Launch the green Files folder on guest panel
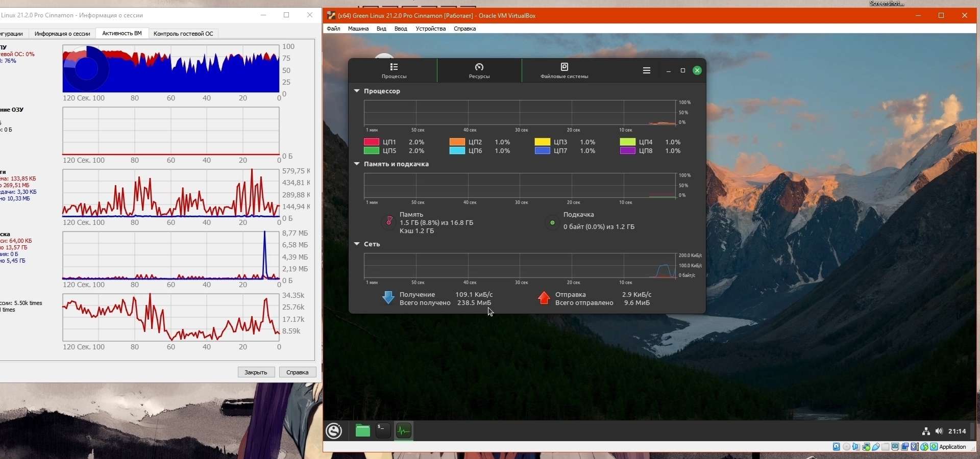980x459 pixels. (x=363, y=431)
